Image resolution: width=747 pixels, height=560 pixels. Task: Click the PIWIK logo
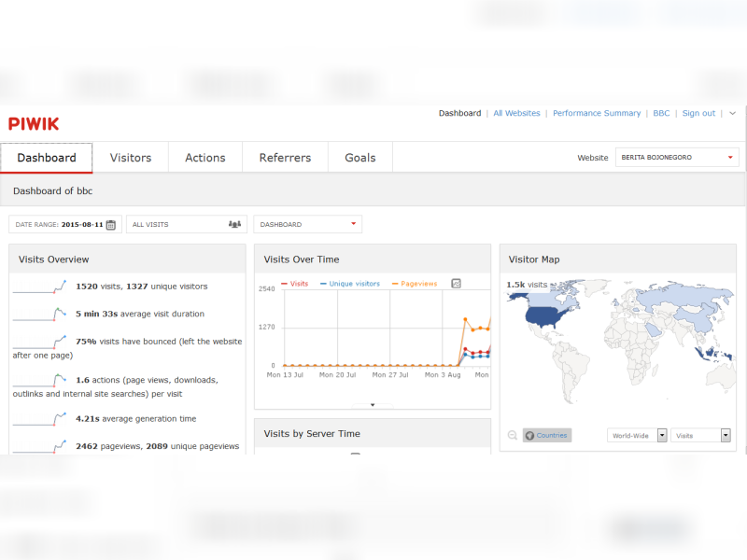coord(34,124)
